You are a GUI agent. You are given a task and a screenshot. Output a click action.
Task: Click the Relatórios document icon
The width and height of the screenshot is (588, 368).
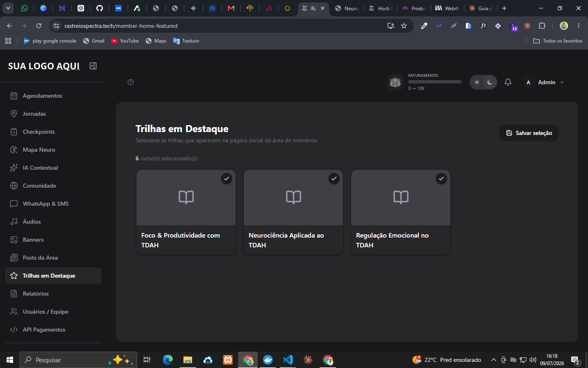(14, 294)
